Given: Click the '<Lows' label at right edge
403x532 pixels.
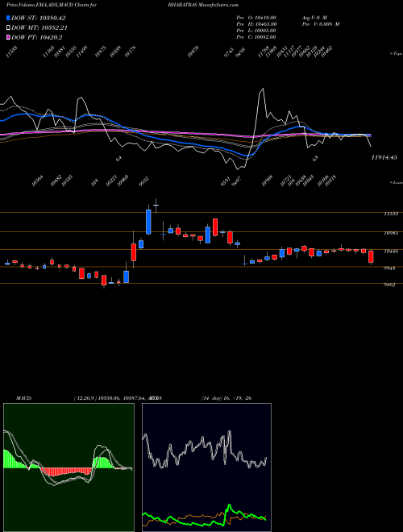Looking at the screenshot, I should point(396,182).
